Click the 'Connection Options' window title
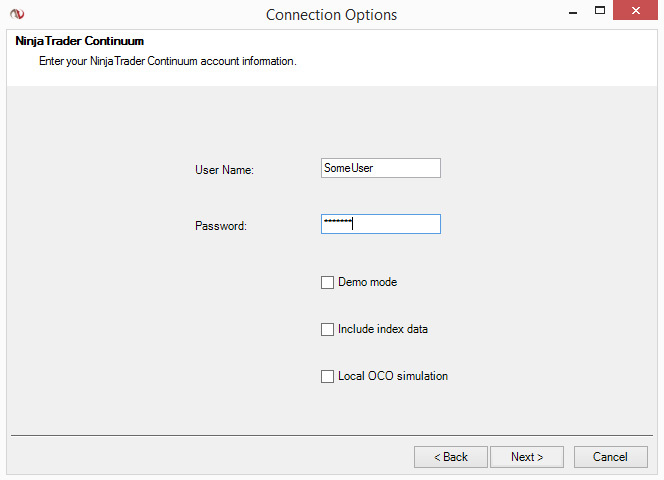The width and height of the screenshot is (664, 480). (x=332, y=15)
